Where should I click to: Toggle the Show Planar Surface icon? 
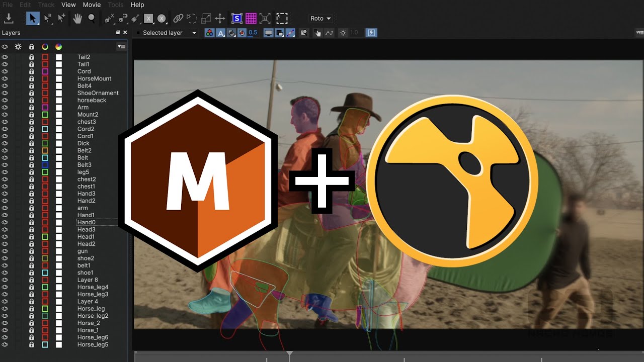point(236,19)
